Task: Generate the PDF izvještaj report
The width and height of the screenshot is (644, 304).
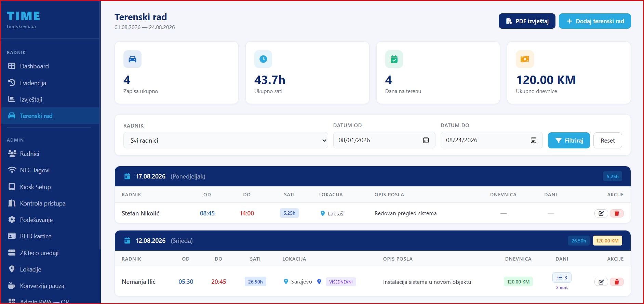Action: tap(527, 21)
